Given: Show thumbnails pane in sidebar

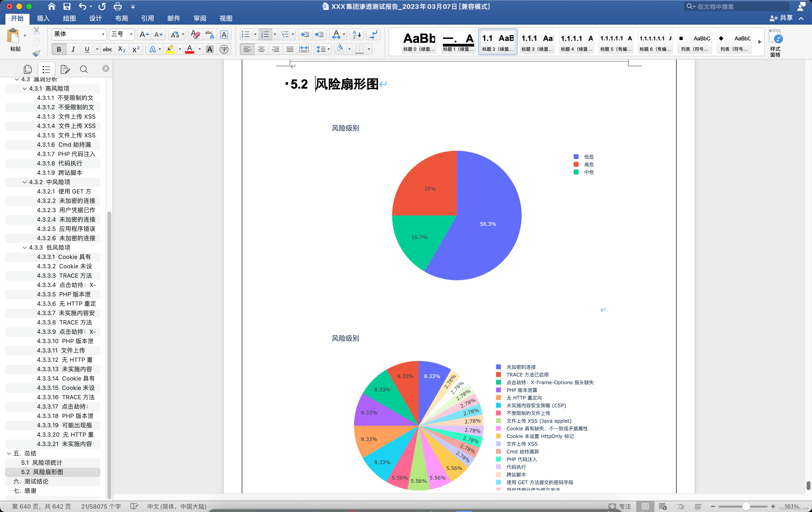Looking at the screenshot, I should (x=28, y=69).
